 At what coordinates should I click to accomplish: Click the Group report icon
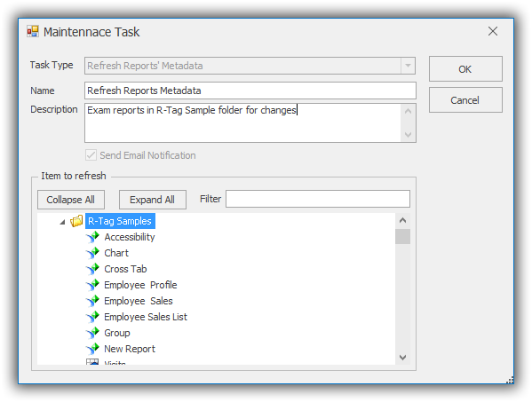coord(92,333)
